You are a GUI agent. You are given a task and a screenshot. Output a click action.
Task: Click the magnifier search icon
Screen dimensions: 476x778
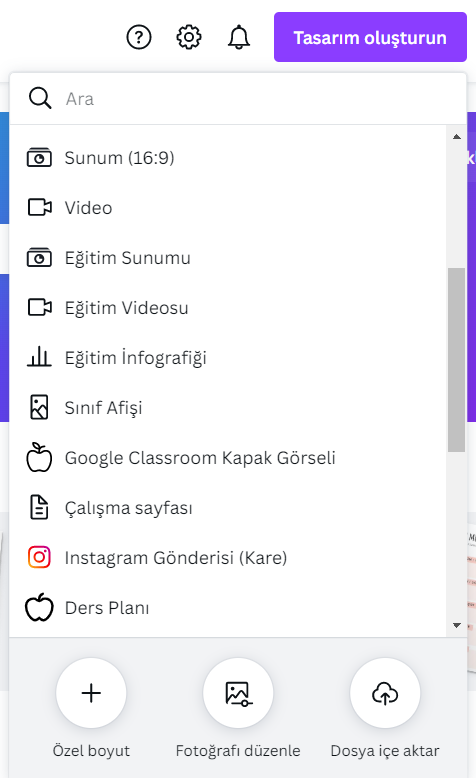point(40,98)
